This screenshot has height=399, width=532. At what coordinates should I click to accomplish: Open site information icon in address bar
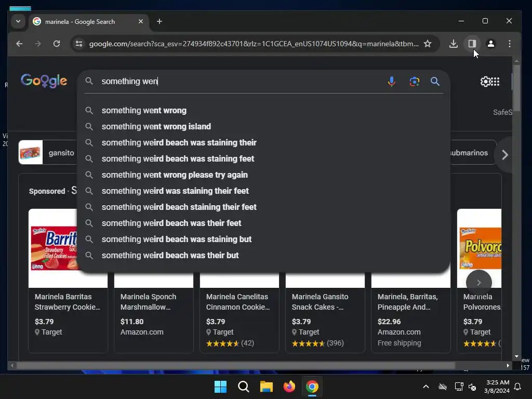79,44
